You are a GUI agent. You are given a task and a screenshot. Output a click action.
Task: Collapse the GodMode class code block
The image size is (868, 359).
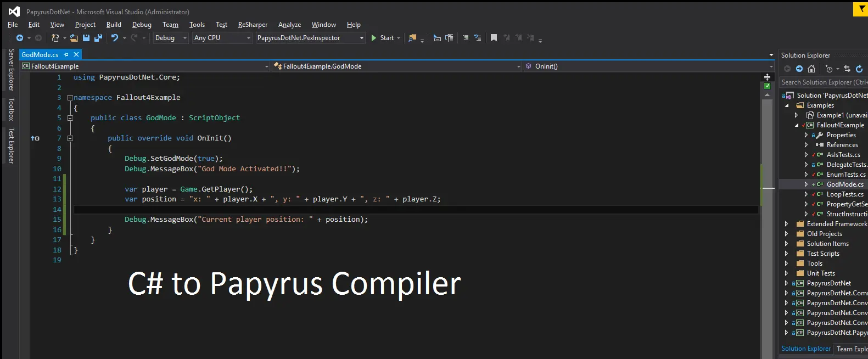70,118
